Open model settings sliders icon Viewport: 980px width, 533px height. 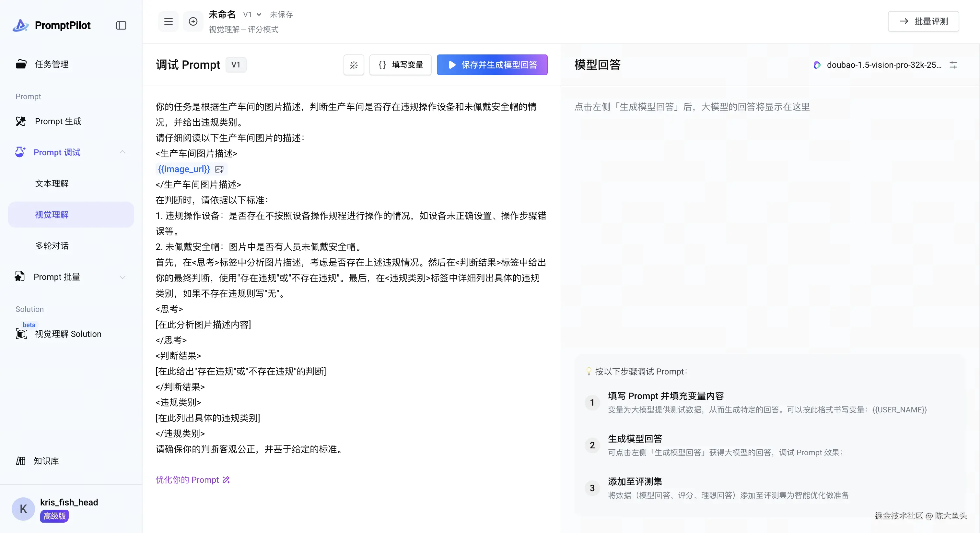[x=953, y=65]
